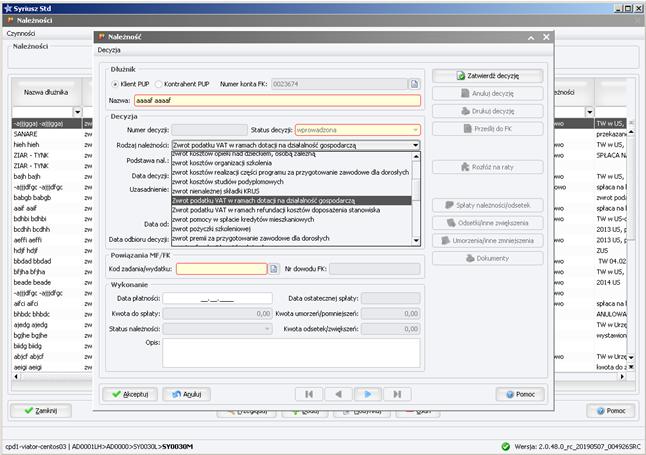Select the Klient PUP radio button
The height and width of the screenshot is (455, 646).
coord(115,84)
